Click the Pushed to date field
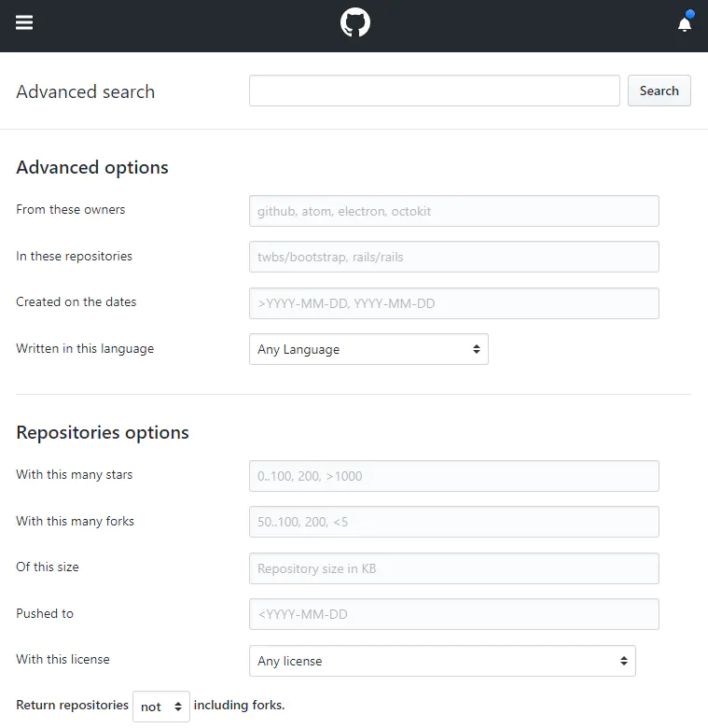 point(453,614)
